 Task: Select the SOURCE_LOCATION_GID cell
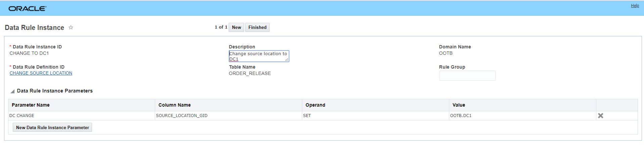click(x=182, y=116)
